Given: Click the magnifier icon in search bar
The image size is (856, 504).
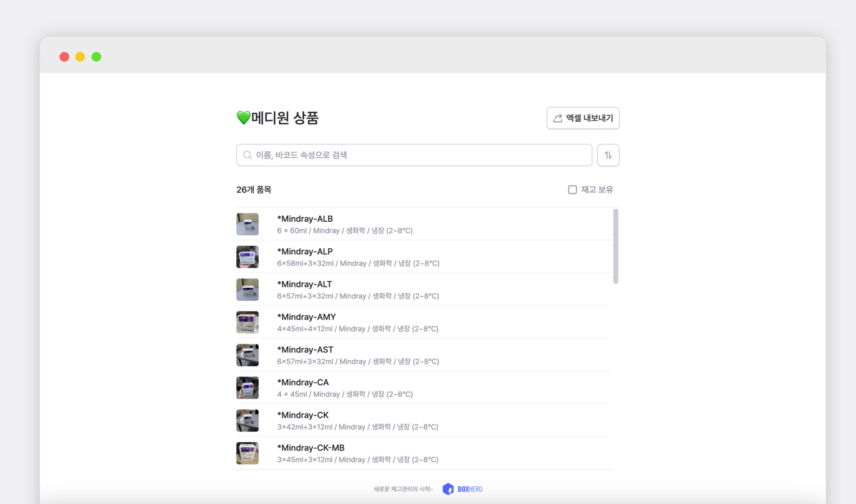Looking at the screenshot, I should 247,155.
